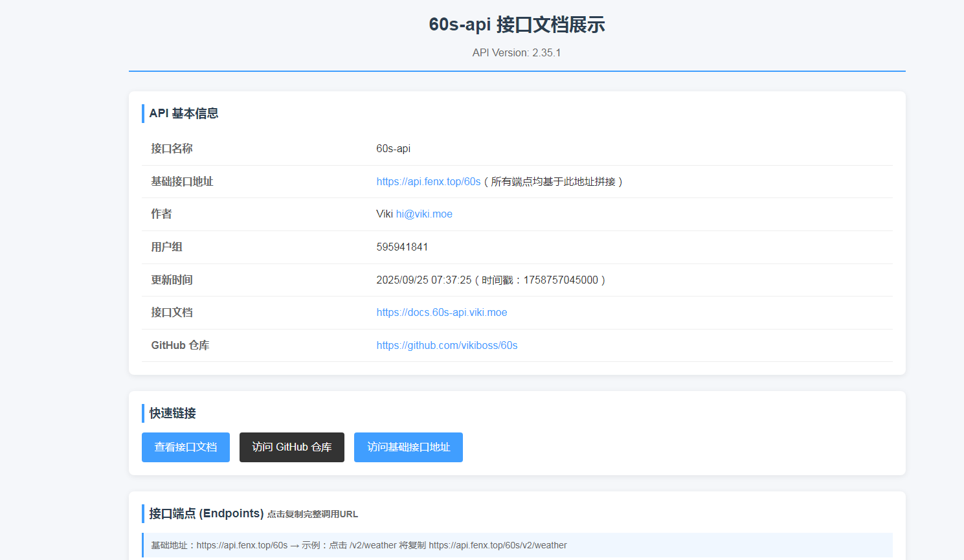Open the github.com/vikiboss/60s repository link
964x560 pixels.
point(447,346)
